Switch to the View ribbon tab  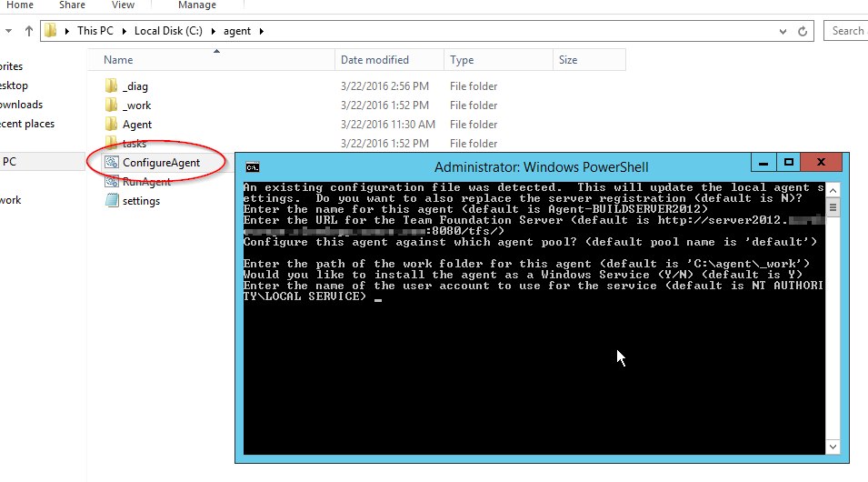pyautogui.click(x=123, y=5)
